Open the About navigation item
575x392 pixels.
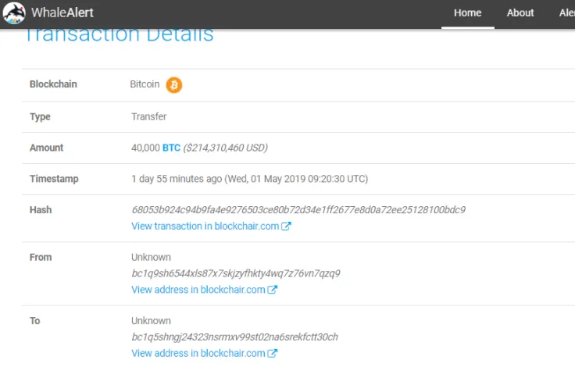(x=520, y=13)
